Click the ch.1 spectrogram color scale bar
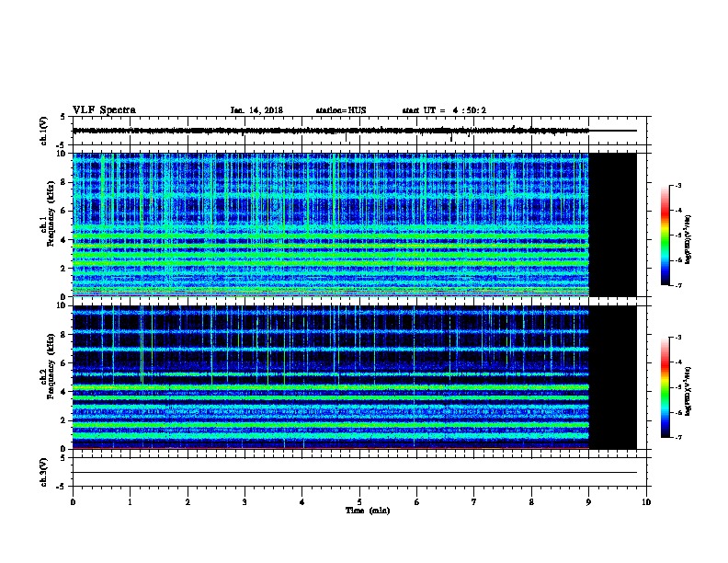This screenshot has height=563, width=728. [x=665, y=235]
